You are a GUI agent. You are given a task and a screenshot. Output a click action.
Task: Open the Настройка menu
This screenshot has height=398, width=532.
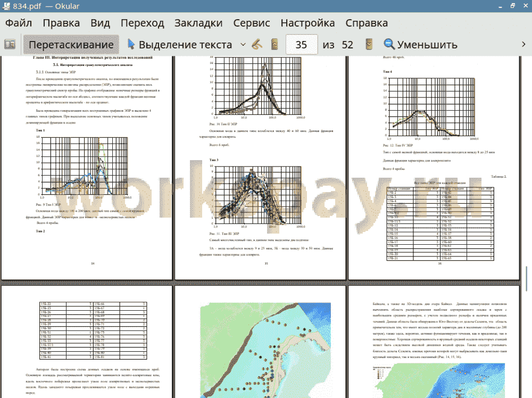click(307, 23)
